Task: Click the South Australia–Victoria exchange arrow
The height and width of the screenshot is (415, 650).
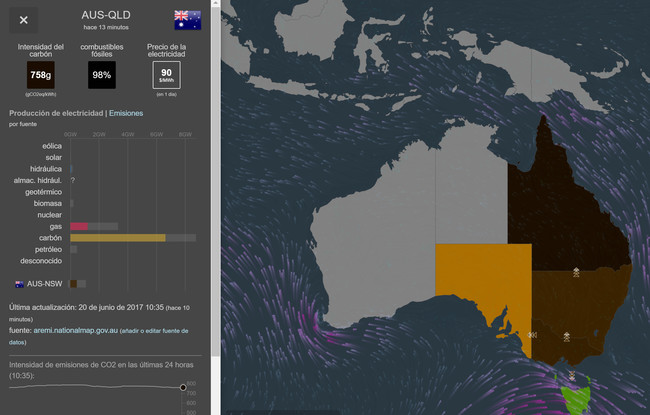Action: [532, 335]
